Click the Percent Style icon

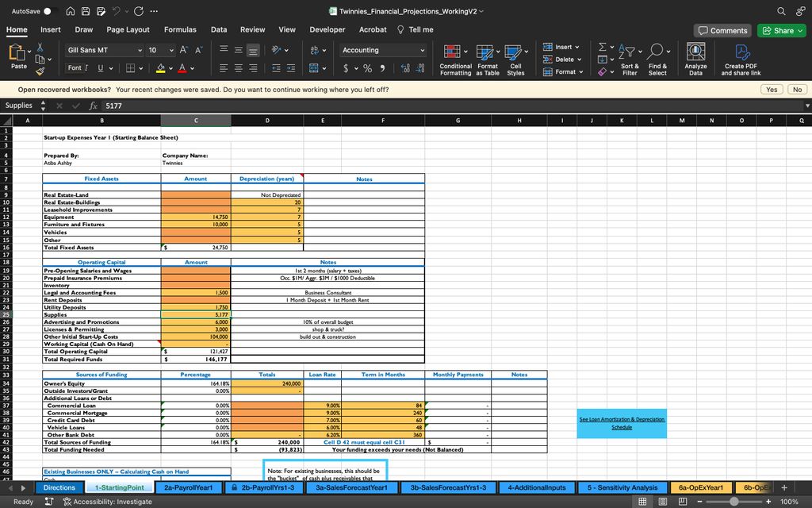click(x=368, y=68)
